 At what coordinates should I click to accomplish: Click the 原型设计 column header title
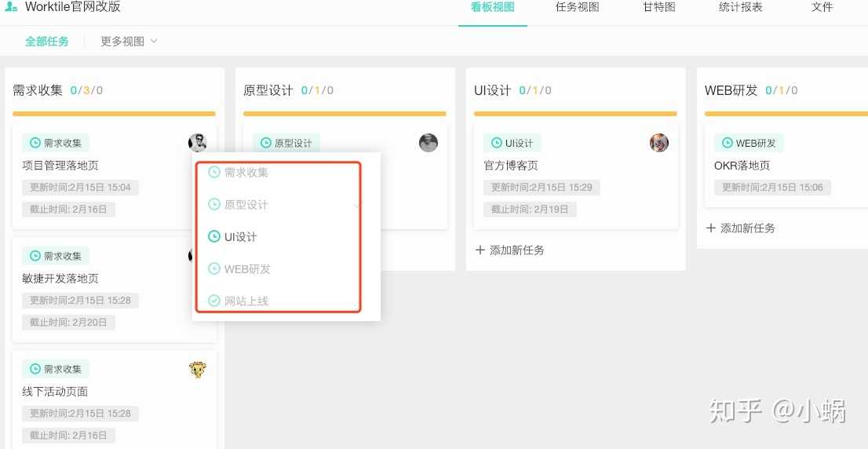point(268,90)
